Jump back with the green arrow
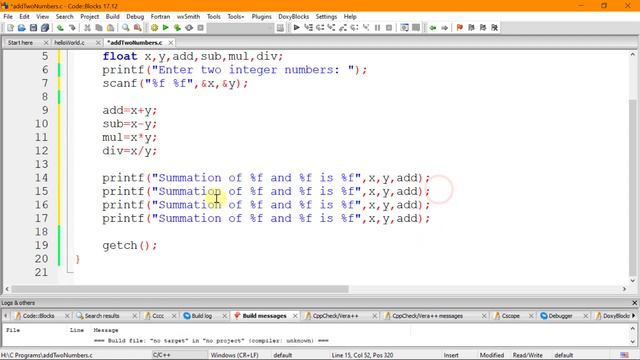Viewport: 640px width, 360px height. coord(433,28)
